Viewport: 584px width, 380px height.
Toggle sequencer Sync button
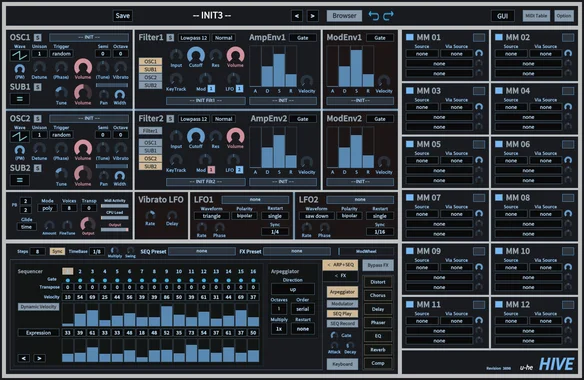pyautogui.click(x=57, y=251)
